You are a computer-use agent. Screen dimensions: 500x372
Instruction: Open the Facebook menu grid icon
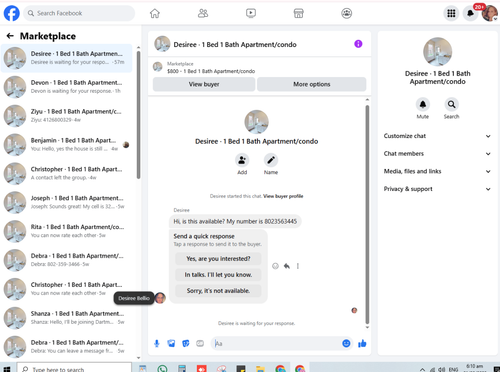(x=451, y=13)
